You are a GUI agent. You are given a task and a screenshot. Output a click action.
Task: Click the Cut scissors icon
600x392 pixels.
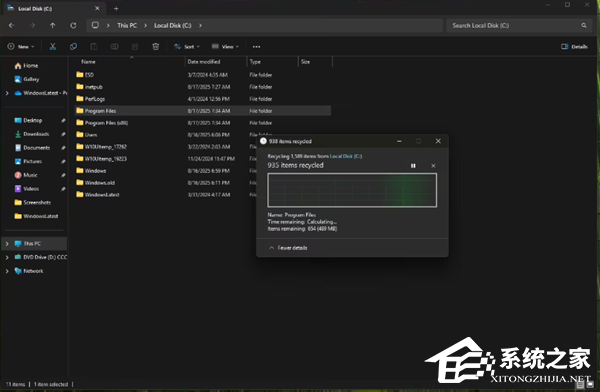click(x=52, y=47)
